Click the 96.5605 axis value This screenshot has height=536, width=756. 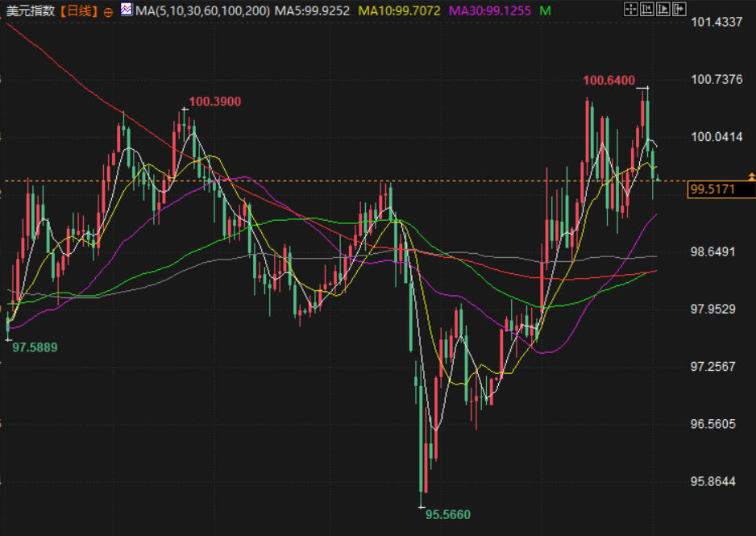click(x=713, y=424)
